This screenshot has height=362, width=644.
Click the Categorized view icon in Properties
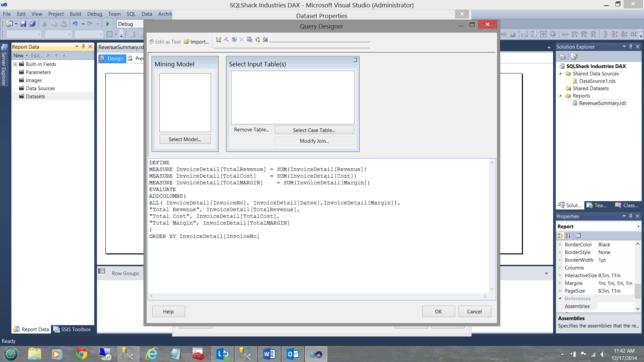click(x=560, y=236)
